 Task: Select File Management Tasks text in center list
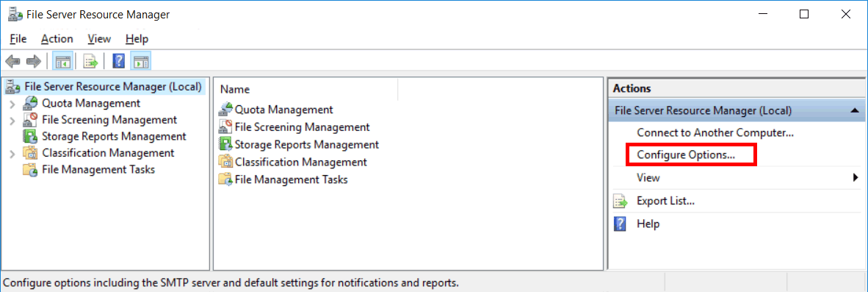[x=292, y=179]
